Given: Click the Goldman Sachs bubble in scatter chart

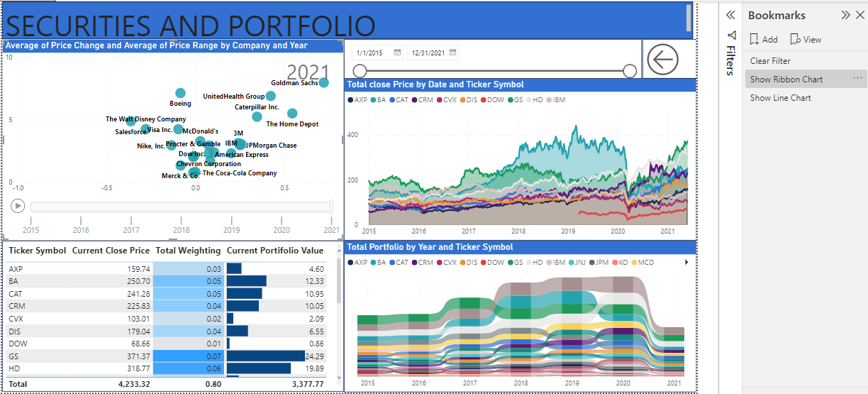Looking at the screenshot, I should click(323, 82).
